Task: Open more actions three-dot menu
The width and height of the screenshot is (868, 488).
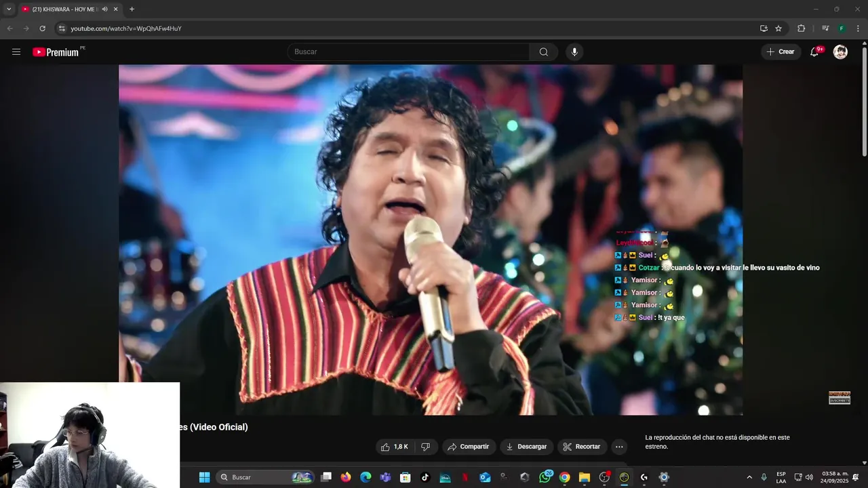Action: [618, 447]
